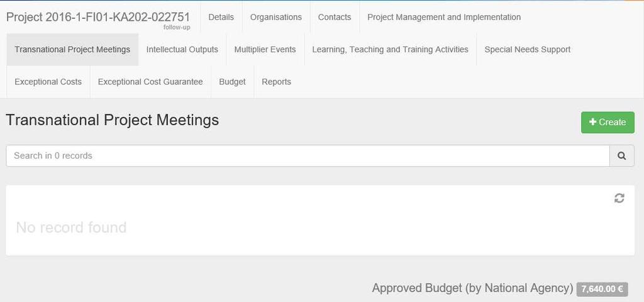Switch to Multiplier Events tab
Image resolution: width=644 pixels, height=302 pixels.
coord(265,50)
